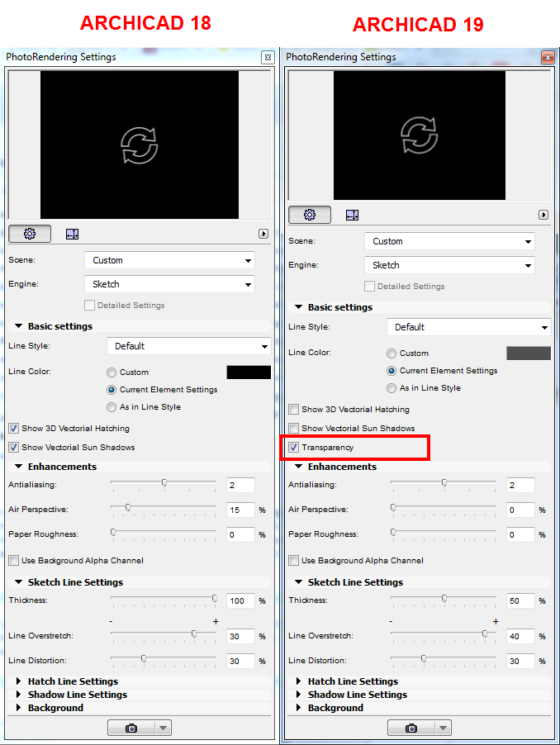Select Custom line color radio in ARCHICAD 18

112,372
